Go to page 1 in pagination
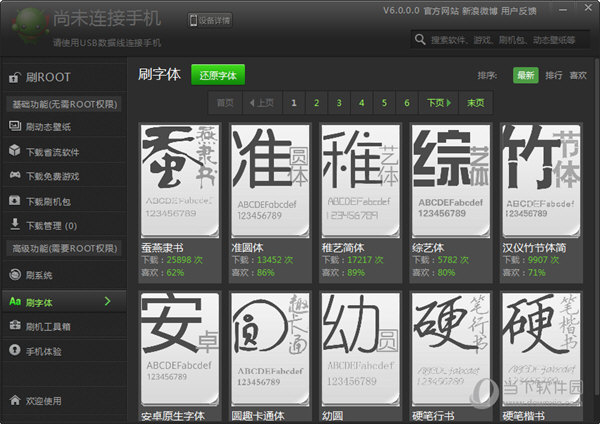The height and width of the screenshot is (424, 600). (x=294, y=103)
